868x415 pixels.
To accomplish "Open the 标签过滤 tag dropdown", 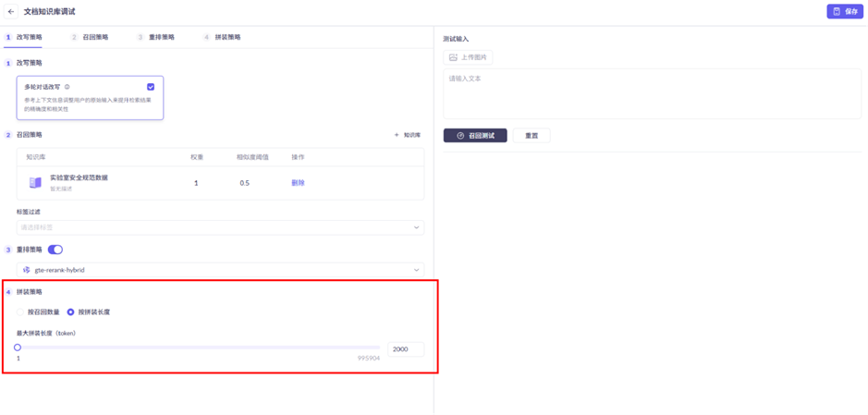I will point(220,227).
